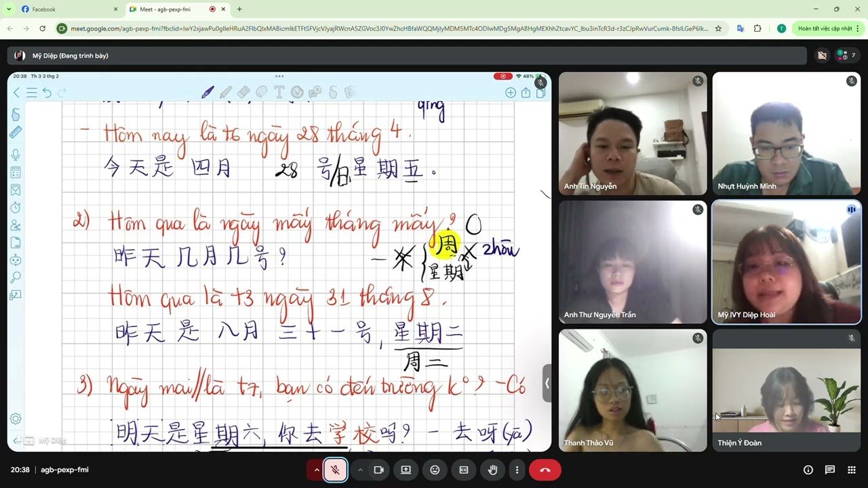Collapse the participant tile sidebar handle

click(547, 383)
